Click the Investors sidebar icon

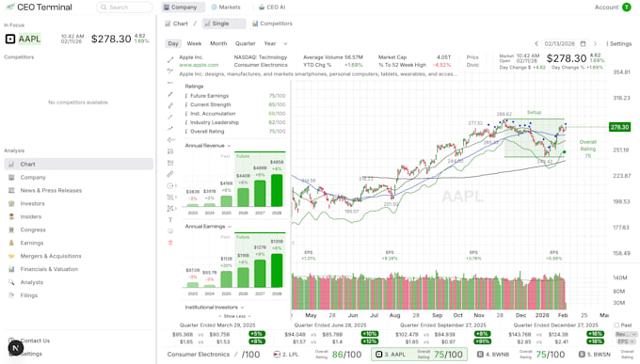coord(11,203)
